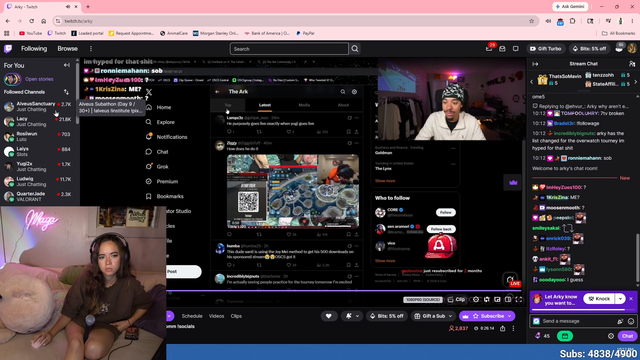Open the emote picker in chat box
The height and width of the screenshot is (360, 640).
(x=631, y=321)
